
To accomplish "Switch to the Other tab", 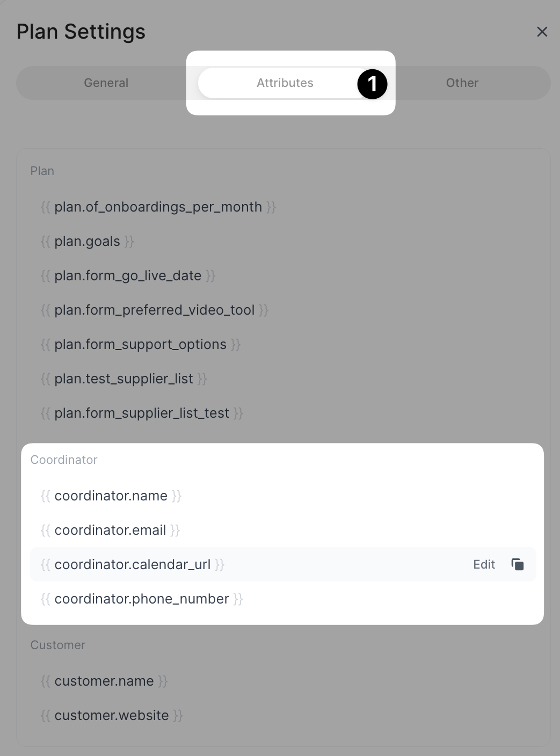I will pyautogui.click(x=462, y=83).
